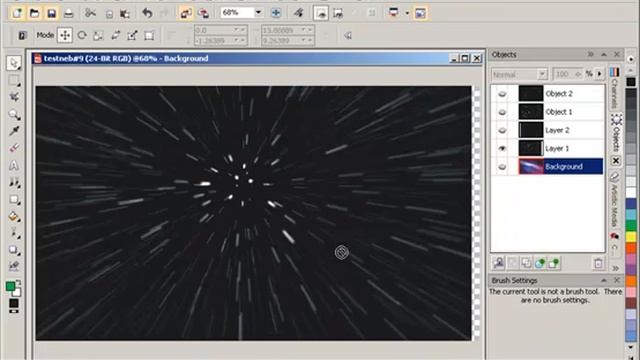
Task: Toggle visibility eye of Layer 2
Action: pos(502,131)
